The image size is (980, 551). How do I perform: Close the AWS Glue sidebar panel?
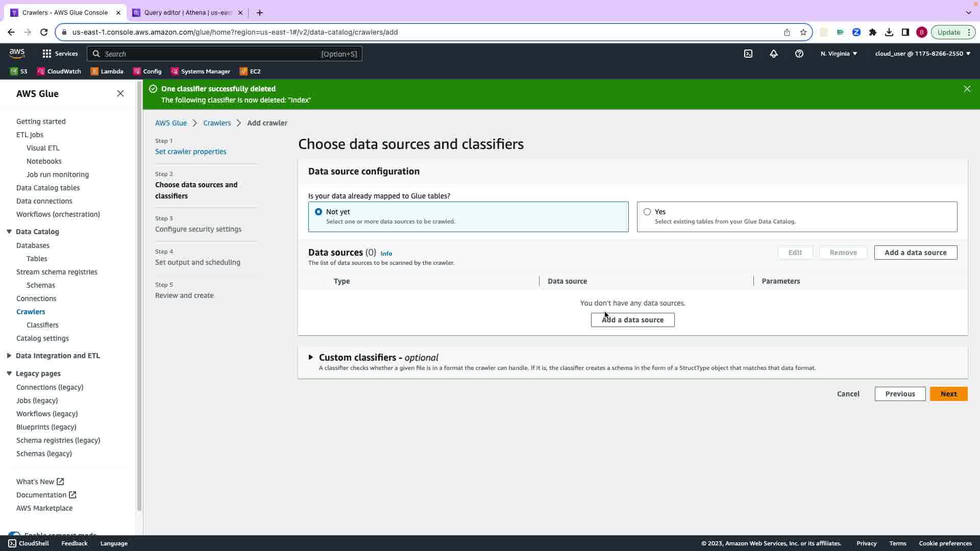120,93
